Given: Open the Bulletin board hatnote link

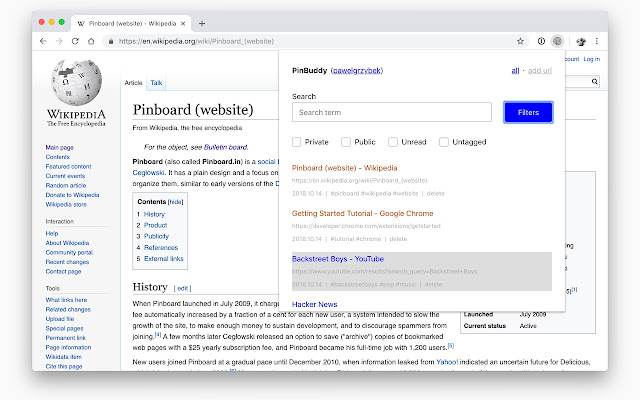Looking at the screenshot, I should click(225, 147).
